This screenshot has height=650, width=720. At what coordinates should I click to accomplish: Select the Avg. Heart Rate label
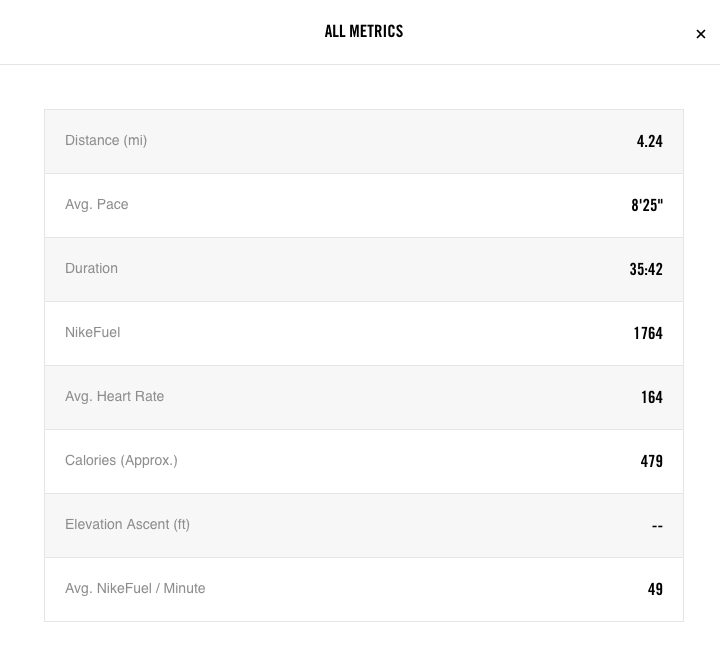click(114, 396)
